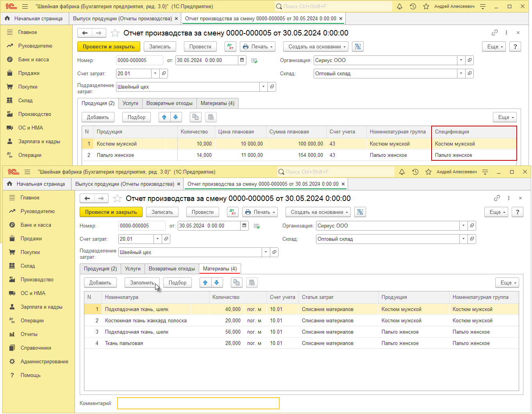The height and width of the screenshot is (414, 532).
Task: Click home icon of lower Начальная страница
Action: coord(9,184)
